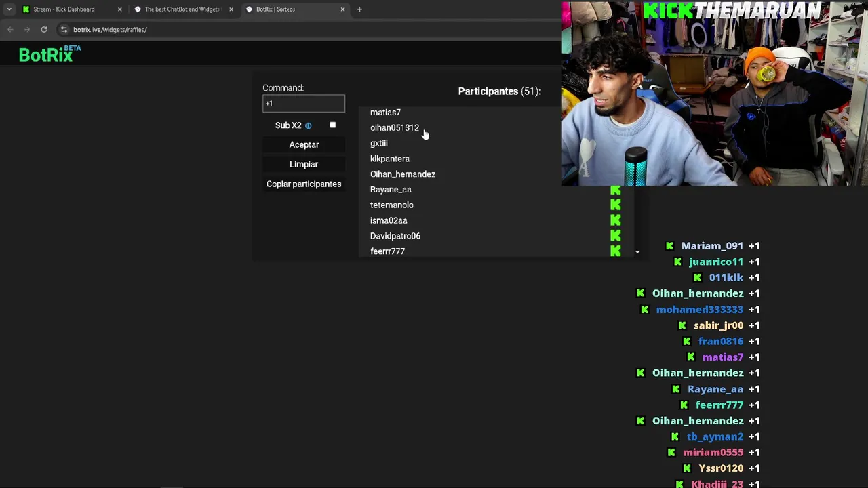Select Rayane_aa in the participants list
The image size is (868, 488).
[x=391, y=190]
